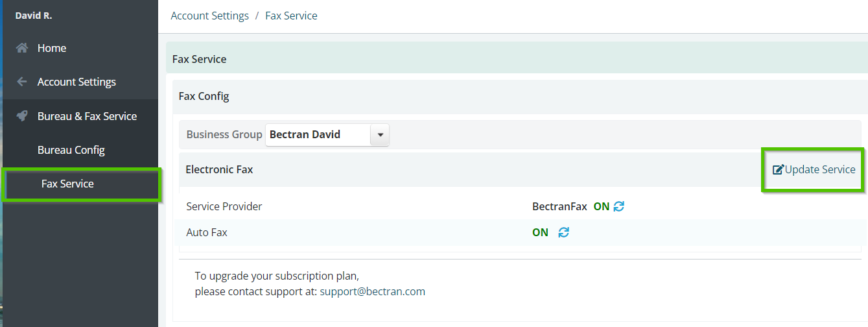Image resolution: width=868 pixels, height=327 pixels.
Task: Open the support@bectran.com email link
Action: pyautogui.click(x=372, y=291)
